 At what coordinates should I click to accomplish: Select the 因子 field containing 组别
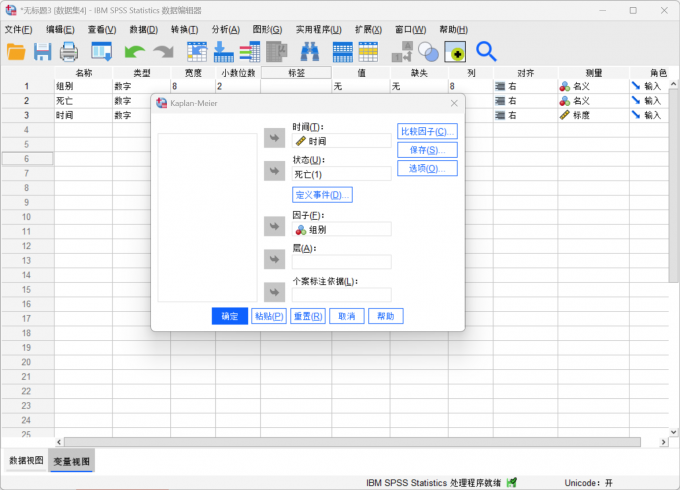342,229
